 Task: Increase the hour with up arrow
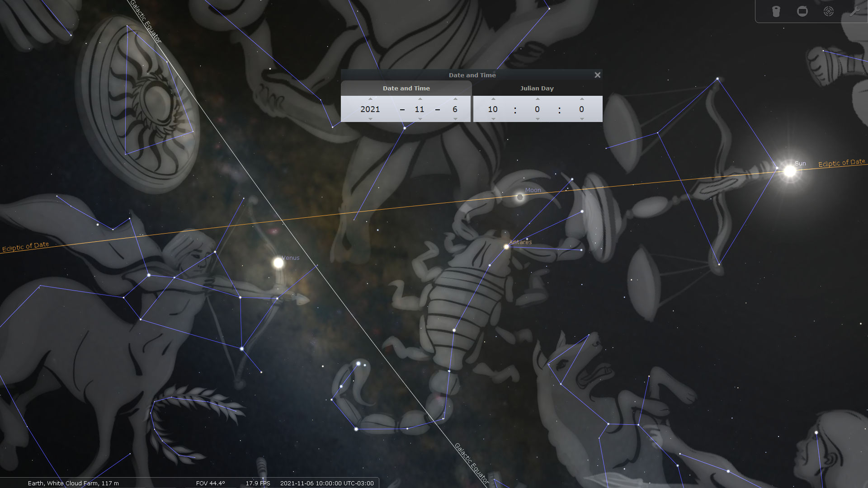[493, 99]
